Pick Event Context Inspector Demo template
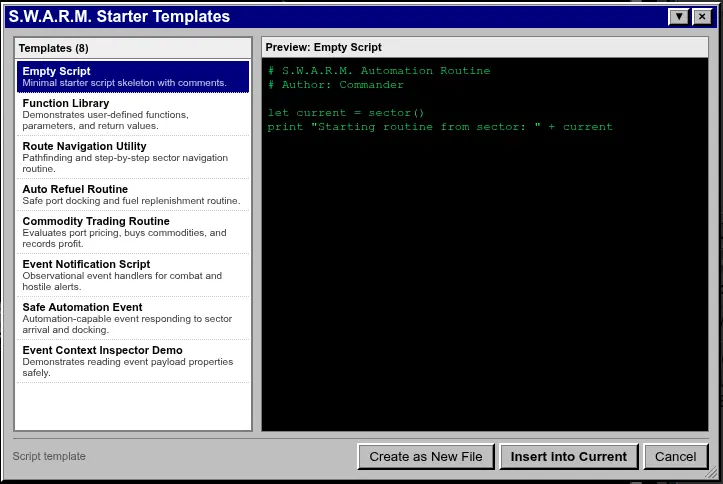The width and height of the screenshot is (723, 484). click(133, 361)
